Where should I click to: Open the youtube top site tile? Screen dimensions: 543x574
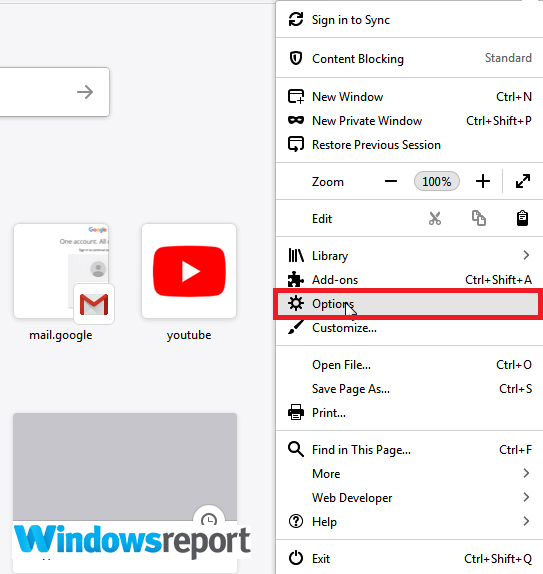189,271
